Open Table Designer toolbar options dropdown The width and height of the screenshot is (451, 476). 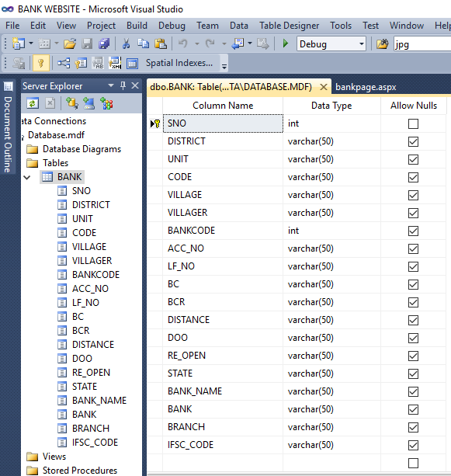pos(224,66)
